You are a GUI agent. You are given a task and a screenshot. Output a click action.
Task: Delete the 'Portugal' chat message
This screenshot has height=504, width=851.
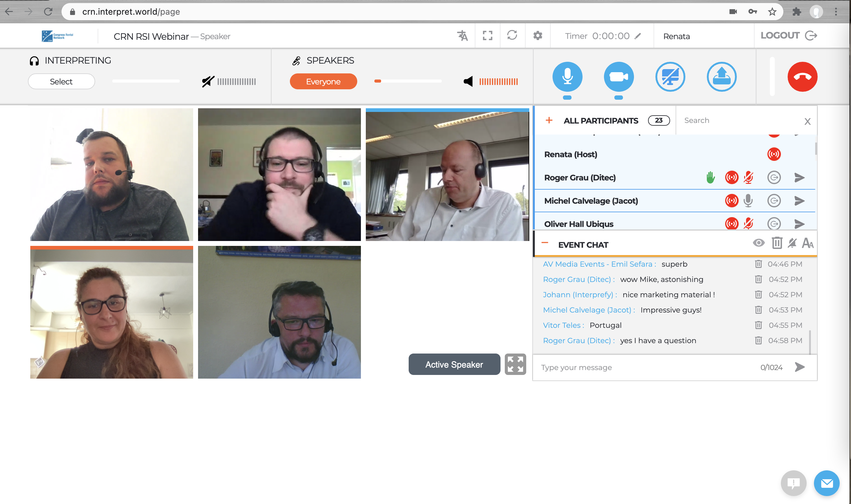pos(758,325)
